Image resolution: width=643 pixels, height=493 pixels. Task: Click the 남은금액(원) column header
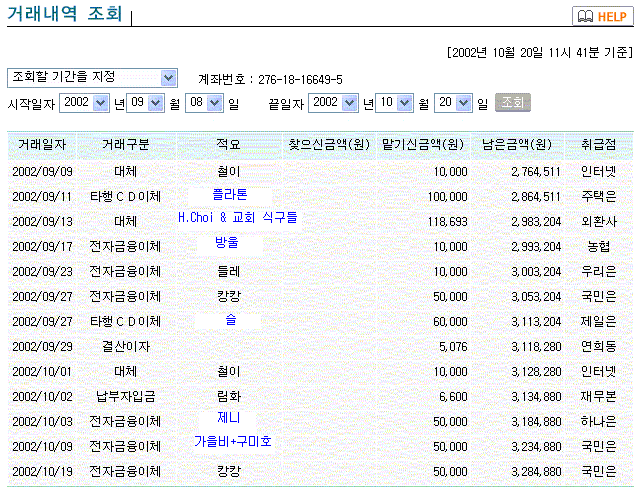tap(519, 145)
